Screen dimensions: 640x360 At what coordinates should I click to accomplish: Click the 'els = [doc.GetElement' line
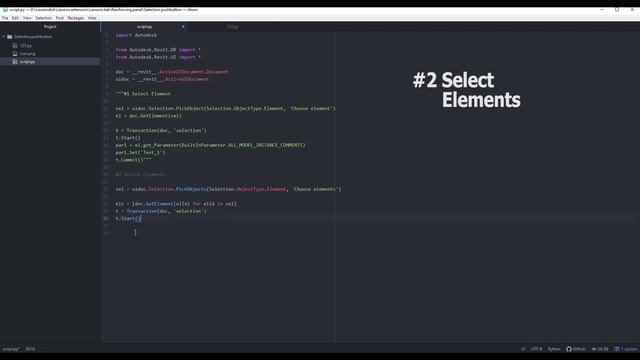176,204
